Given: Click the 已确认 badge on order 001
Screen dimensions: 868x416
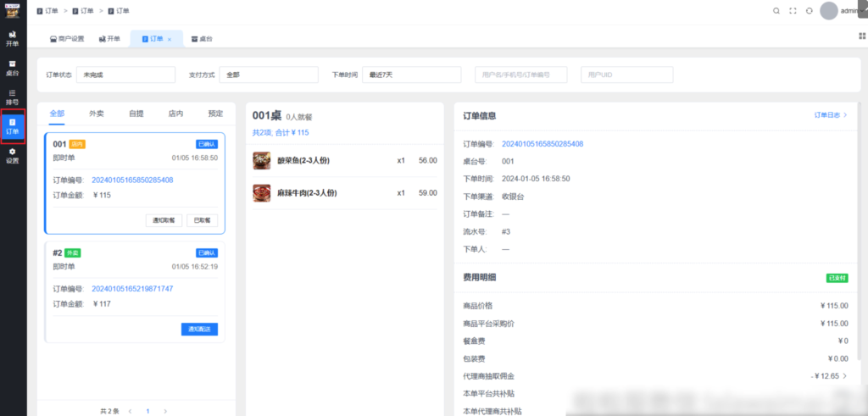Looking at the screenshot, I should pos(207,144).
